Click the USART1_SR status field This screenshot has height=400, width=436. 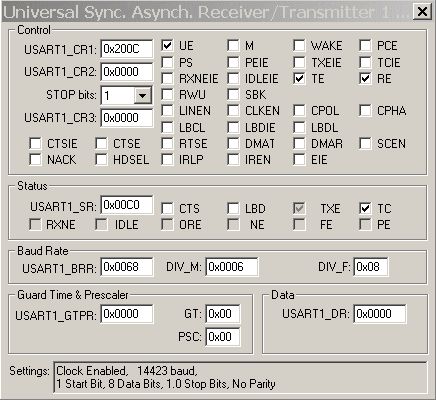click(x=127, y=205)
